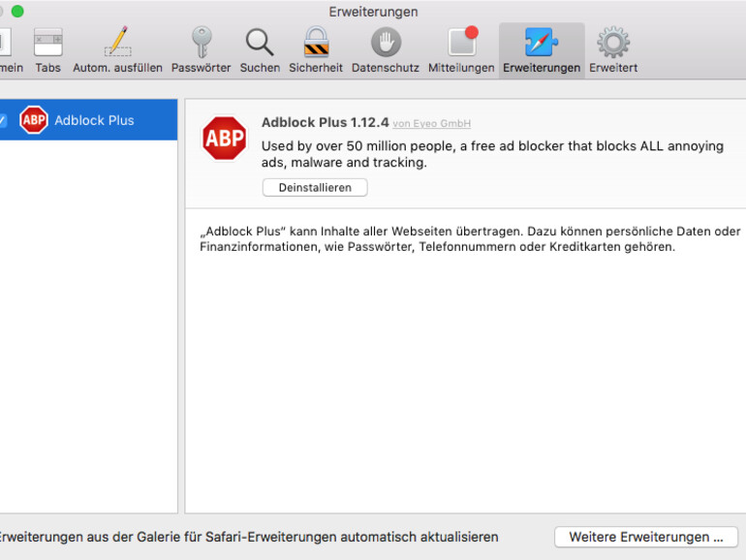
Task: Click the 'Used by over 50 million people' description
Action: 492,154
